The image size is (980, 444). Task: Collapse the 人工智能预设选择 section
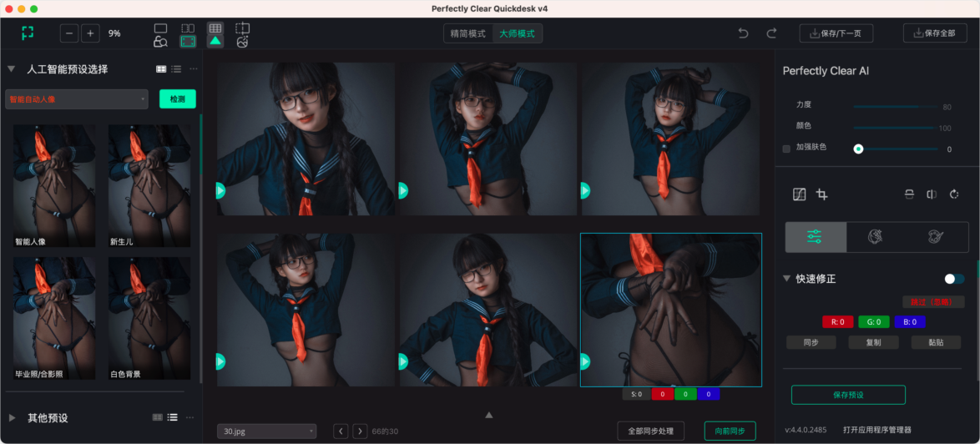pos(11,69)
